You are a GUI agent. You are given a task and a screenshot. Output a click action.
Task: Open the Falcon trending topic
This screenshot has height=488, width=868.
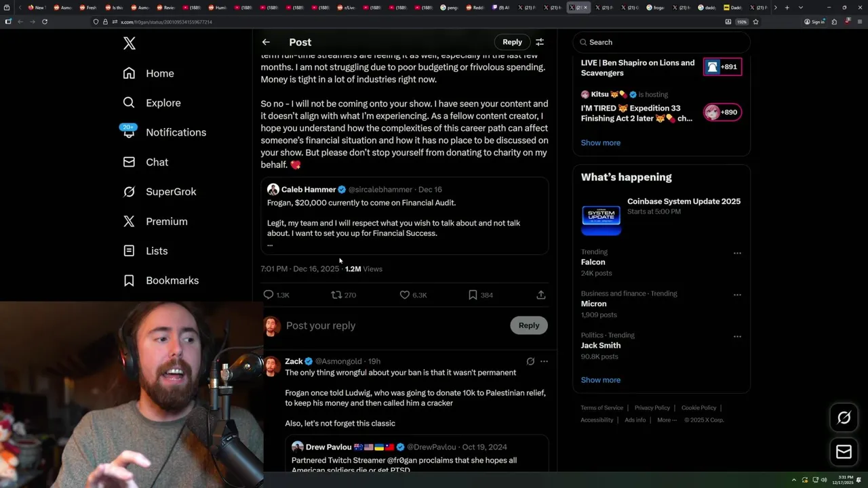(593, 262)
